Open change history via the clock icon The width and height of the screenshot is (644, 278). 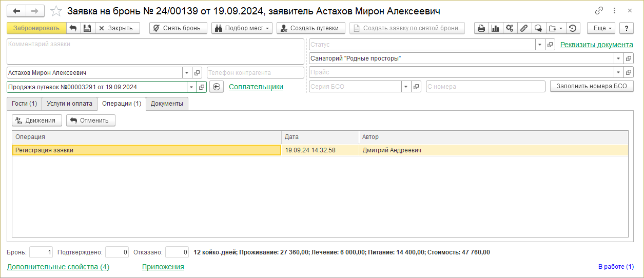pyautogui.click(x=573, y=28)
